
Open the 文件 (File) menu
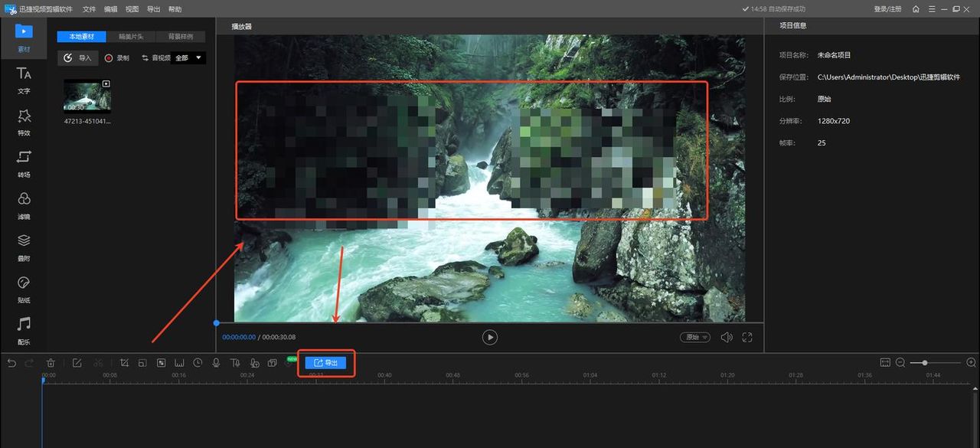point(90,9)
